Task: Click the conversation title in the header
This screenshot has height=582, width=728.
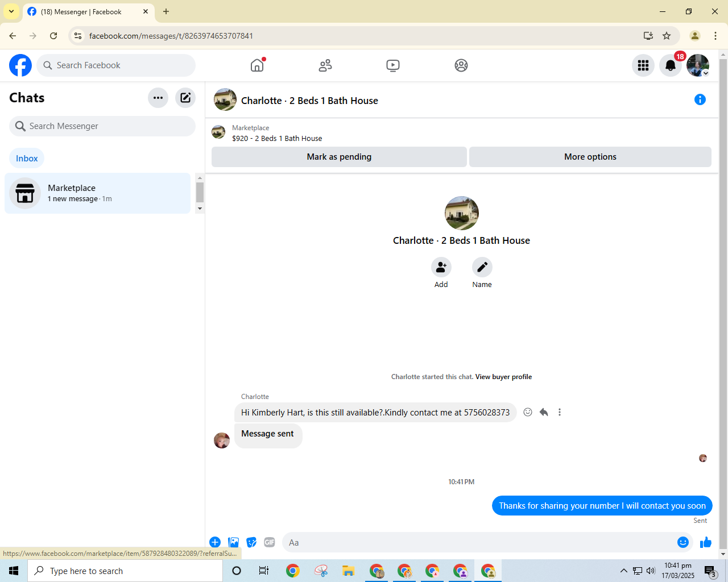Action: (309, 101)
